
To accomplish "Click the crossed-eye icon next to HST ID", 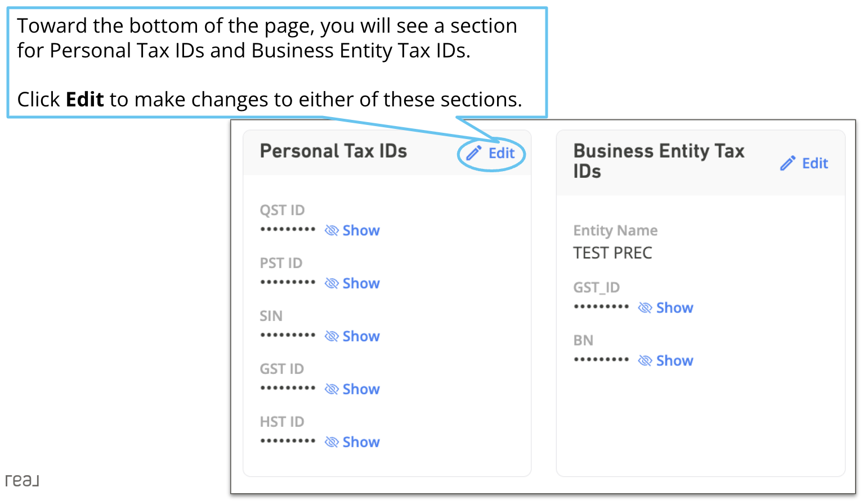I will [332, 441].
